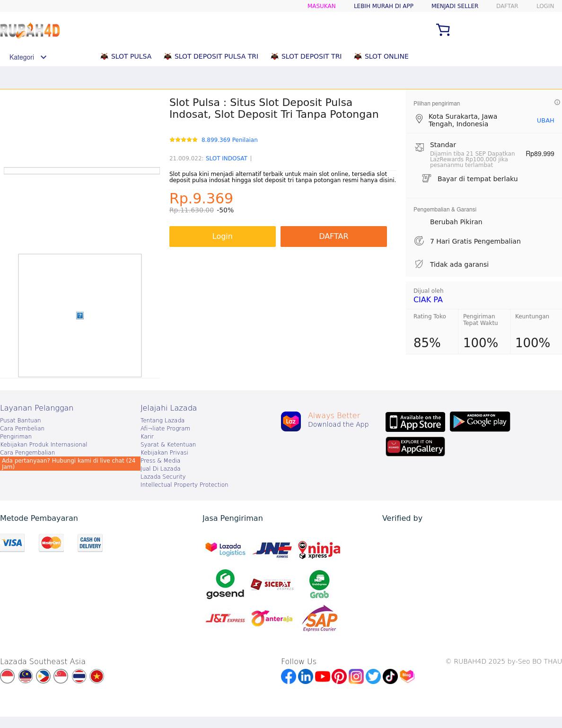
Task: Open the SLOT PULSA menu item
Action: (x=131, y=56)
